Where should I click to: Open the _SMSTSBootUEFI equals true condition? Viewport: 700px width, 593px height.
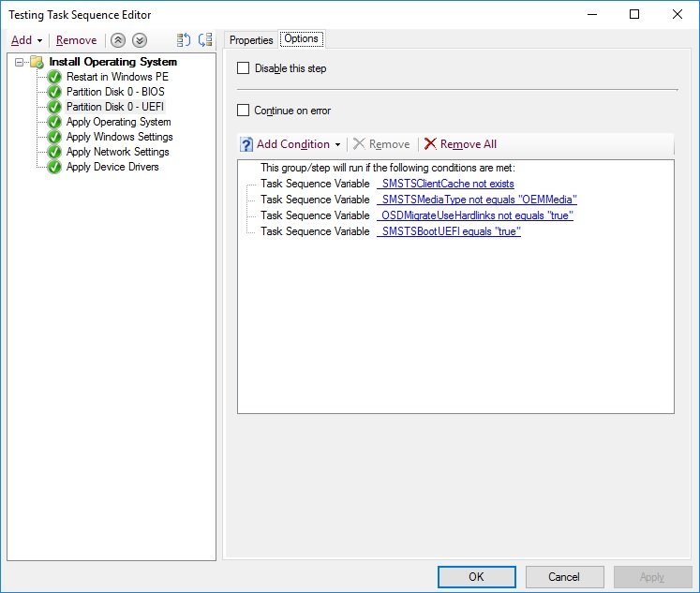[x=449, y=231]
